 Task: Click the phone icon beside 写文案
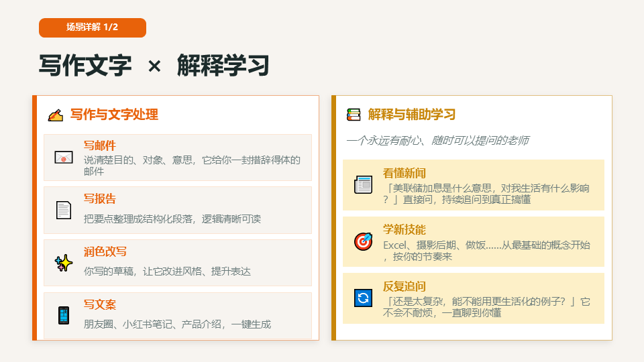[64, 316]
